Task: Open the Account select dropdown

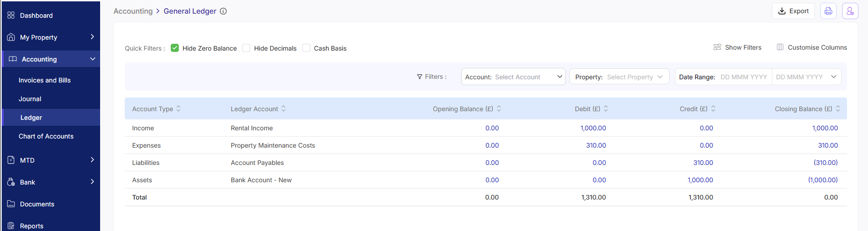Action: 513,77
